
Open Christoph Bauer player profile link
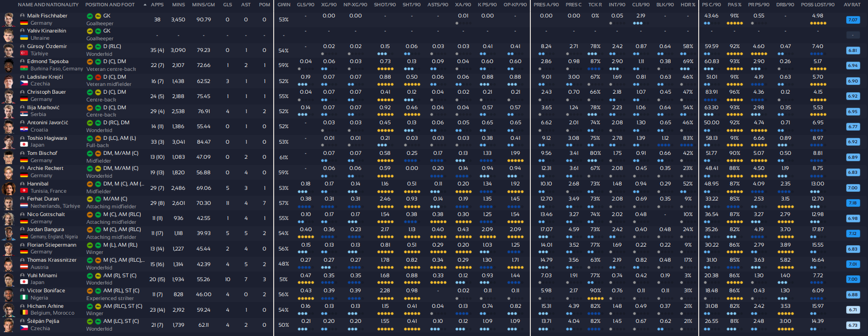47,92
